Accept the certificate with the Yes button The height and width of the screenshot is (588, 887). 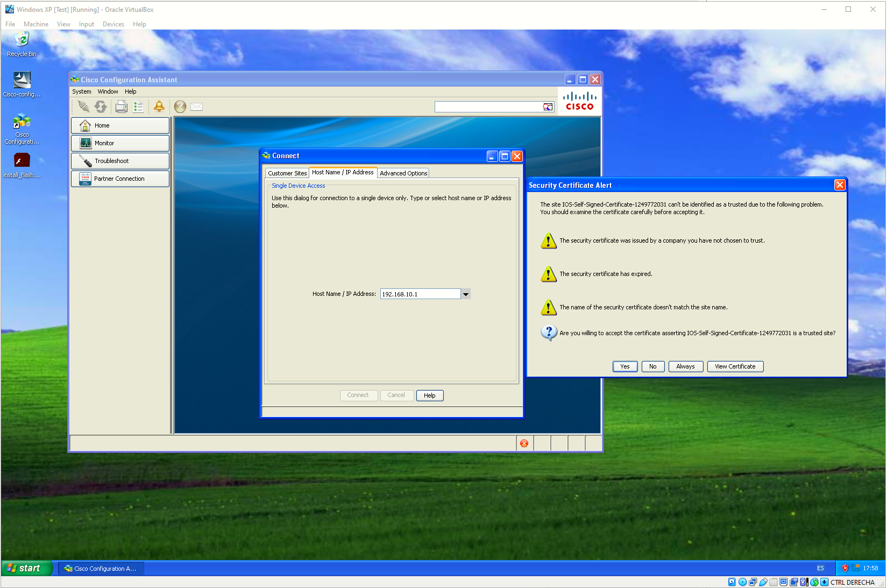click(x=625, y=366)
